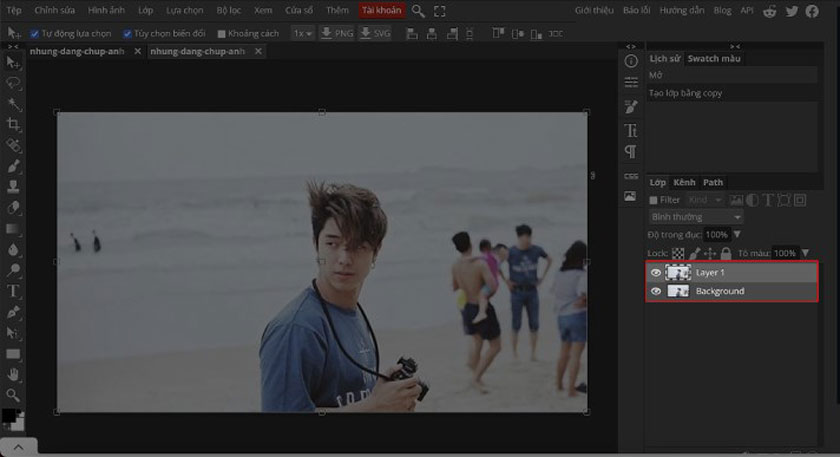The image size is (840, 457).
Task: Open the search magnifier in menu bar
Action: pyautogui.click(x=418, y=11)
